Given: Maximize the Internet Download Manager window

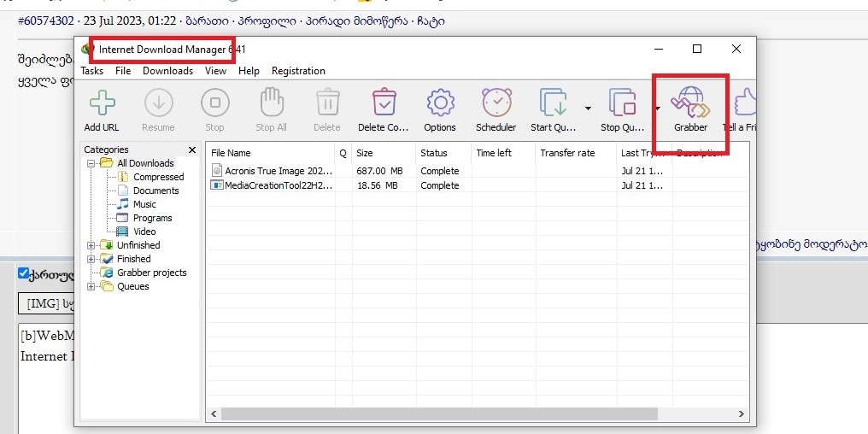Looking at the screenshot, I should 697,49.
